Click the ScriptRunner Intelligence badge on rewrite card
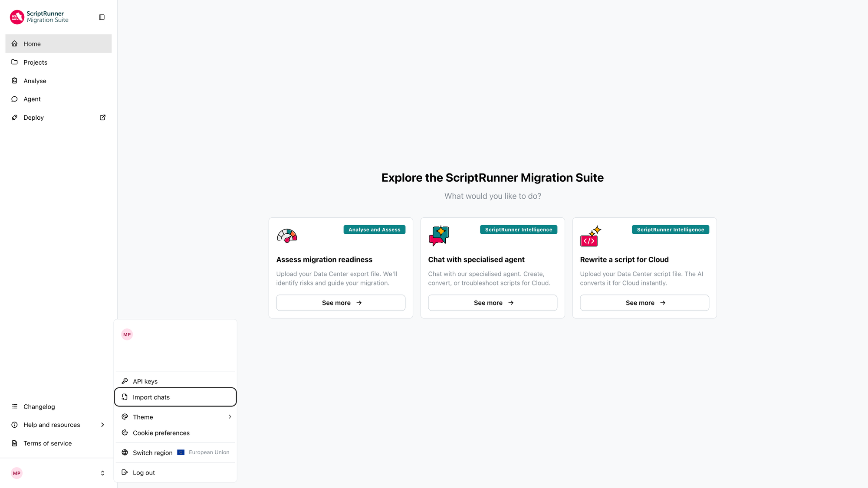 671,229
